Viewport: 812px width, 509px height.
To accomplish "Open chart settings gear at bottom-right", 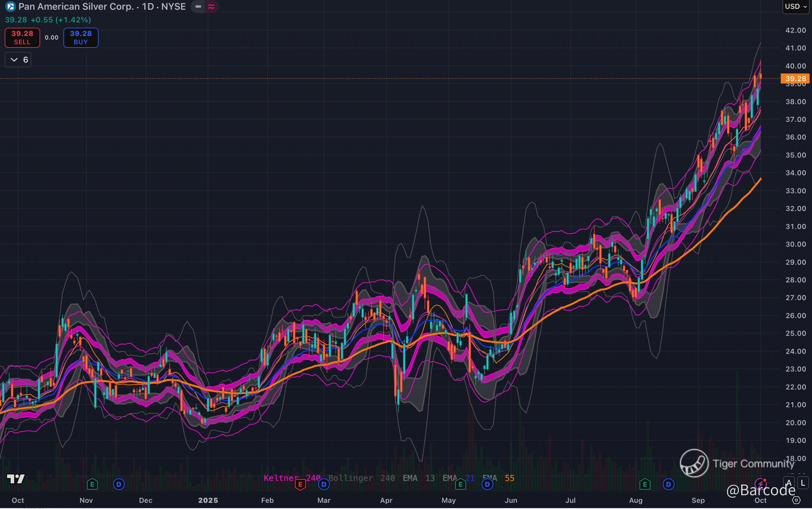I will click(x=796, y=500).
